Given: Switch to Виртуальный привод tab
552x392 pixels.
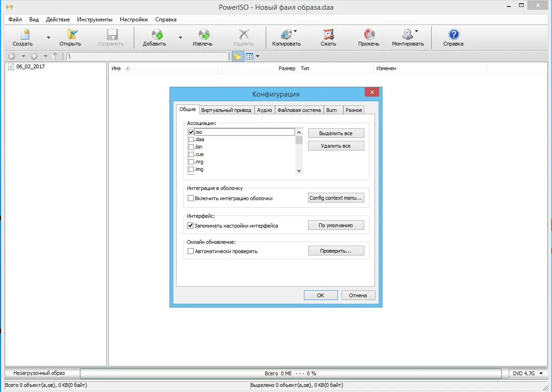Looking at the screenshot, I should (226, 110).
